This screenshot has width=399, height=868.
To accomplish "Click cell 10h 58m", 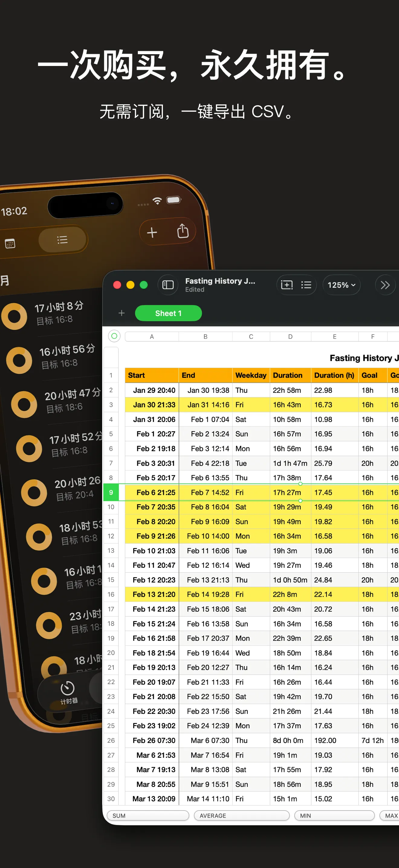I will coord(290,419).
